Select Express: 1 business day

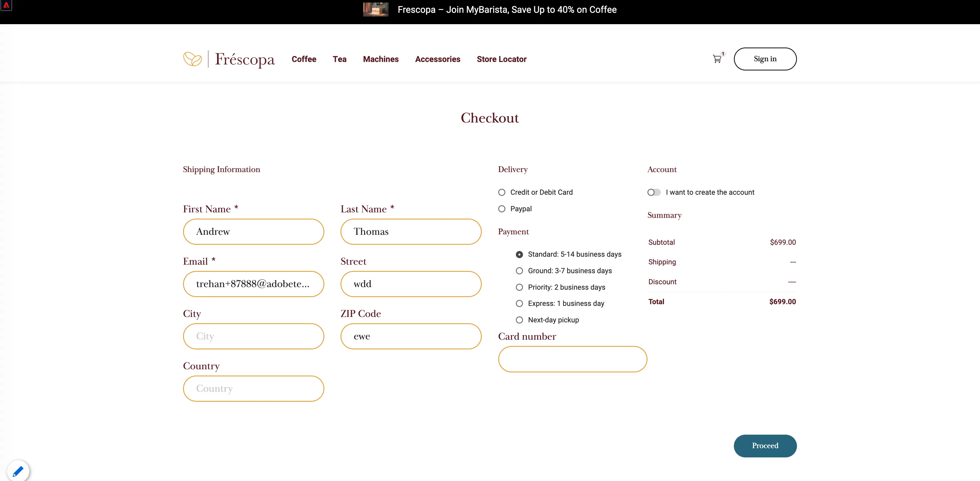click(x=519, y=304)
